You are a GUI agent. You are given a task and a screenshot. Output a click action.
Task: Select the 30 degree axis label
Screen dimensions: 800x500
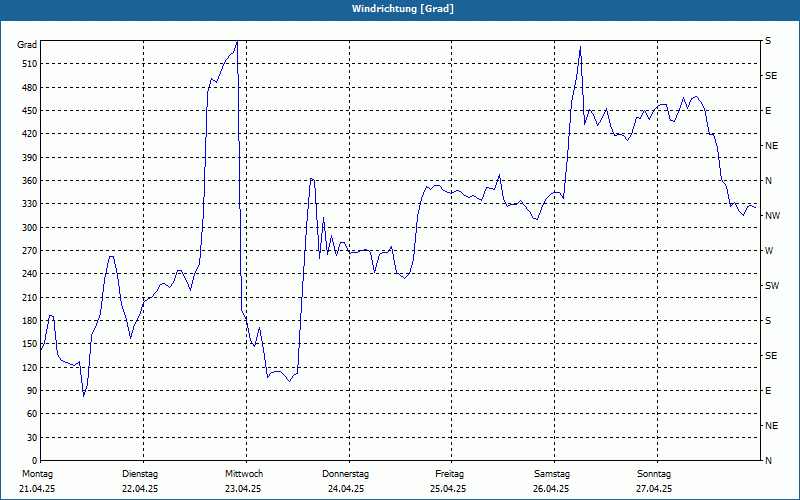click(x=32, y=438)
